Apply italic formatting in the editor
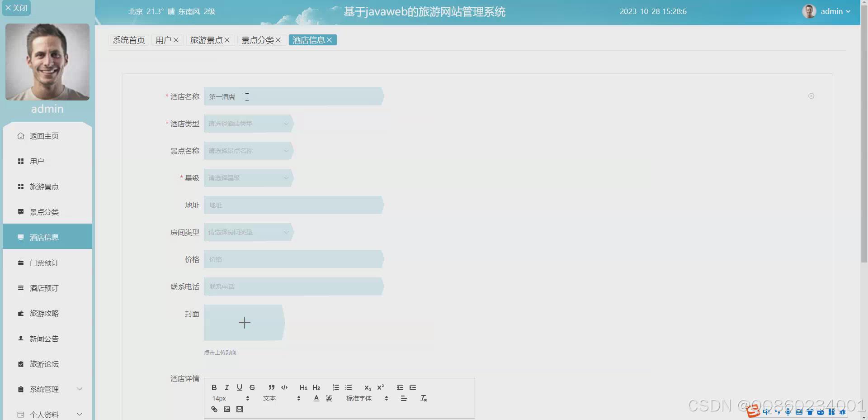868x420 pixels. [x=227, y=387]
